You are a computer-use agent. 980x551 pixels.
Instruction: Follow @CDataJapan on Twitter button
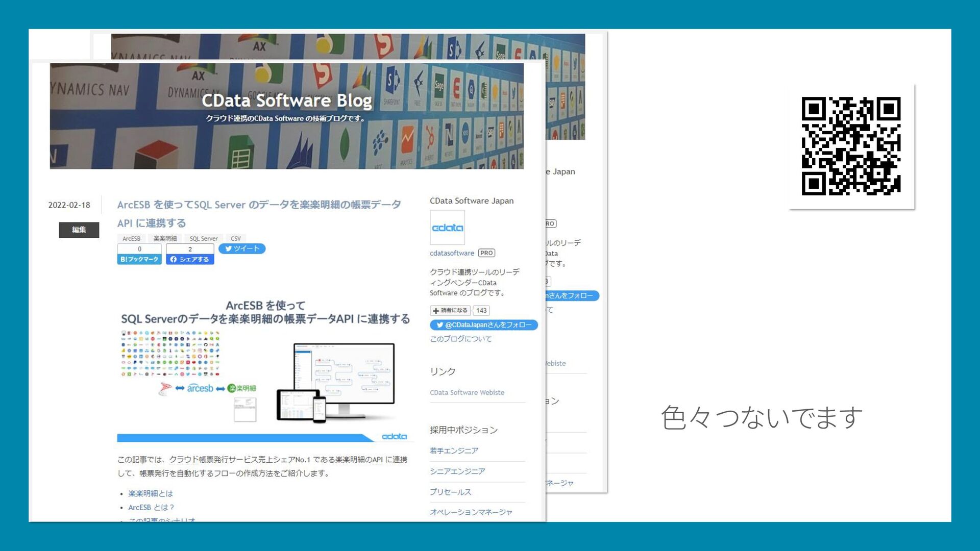pyautogui.click(x=484, y=324)
